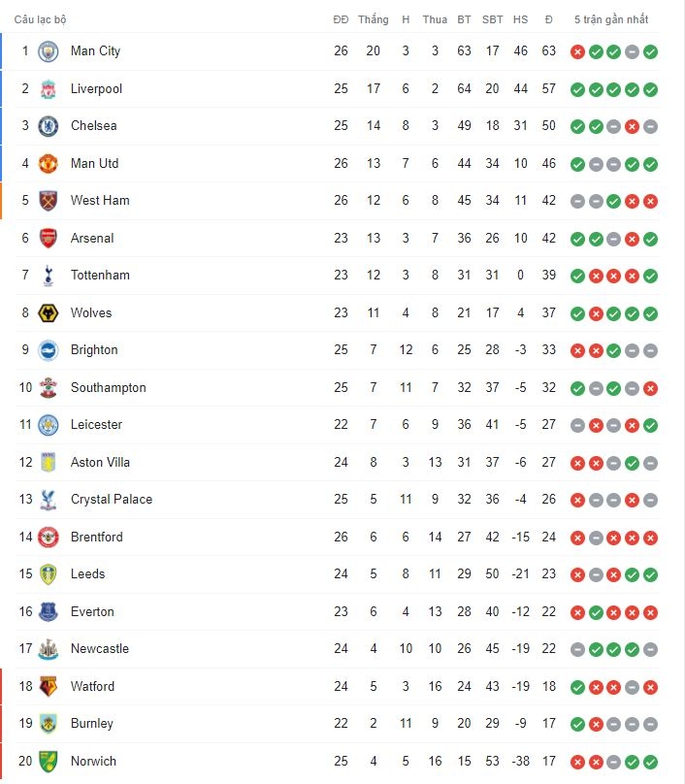The width and height of the screenshot is (685, 784).
Task: Click the Wolves club crest
Action: 49,313
